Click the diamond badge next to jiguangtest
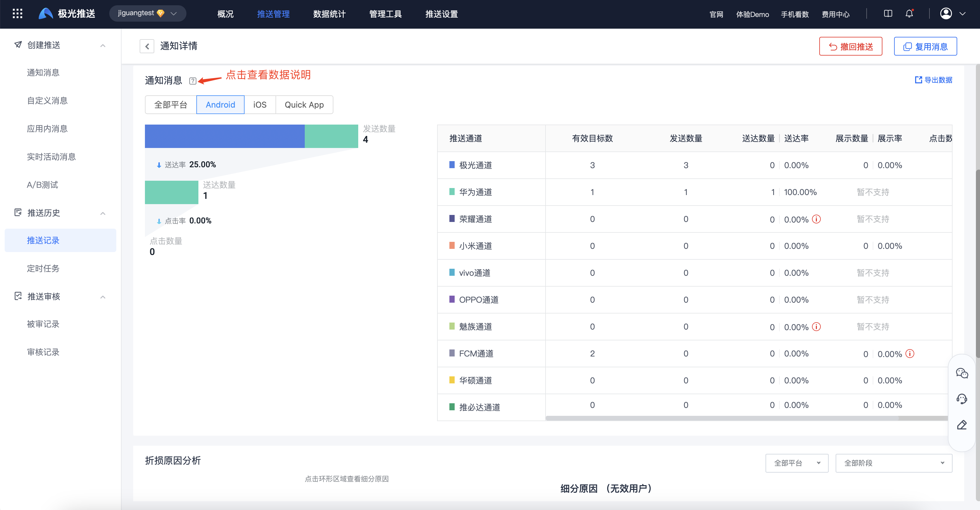980x510 pixels. pyautogui.click(x=160, y=14)
